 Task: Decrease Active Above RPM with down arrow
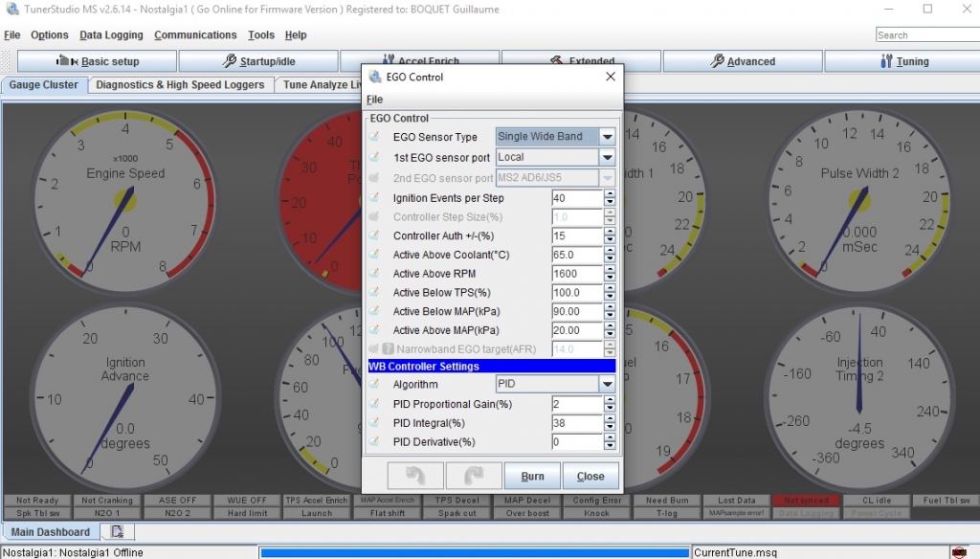(x=610, y=278)
